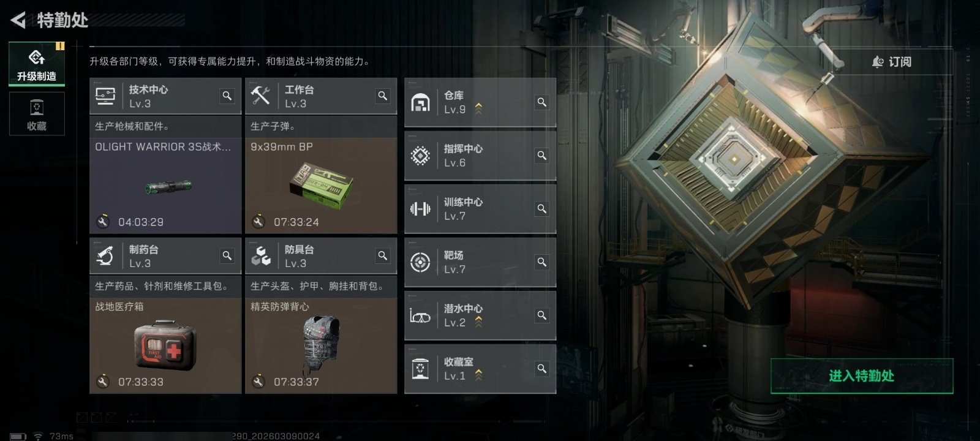Inspect 防具台 with its magnifier icon
Screen dimensions: 980x441
[383, 256]
